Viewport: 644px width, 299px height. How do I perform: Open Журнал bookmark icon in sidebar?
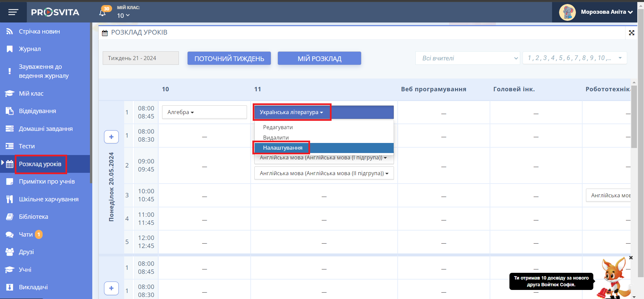coord(10,49)
